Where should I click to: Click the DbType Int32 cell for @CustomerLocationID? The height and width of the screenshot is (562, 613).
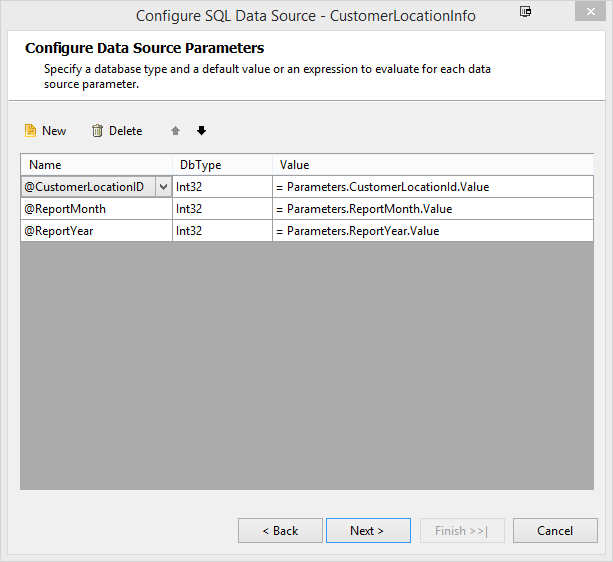pos(222,187)
